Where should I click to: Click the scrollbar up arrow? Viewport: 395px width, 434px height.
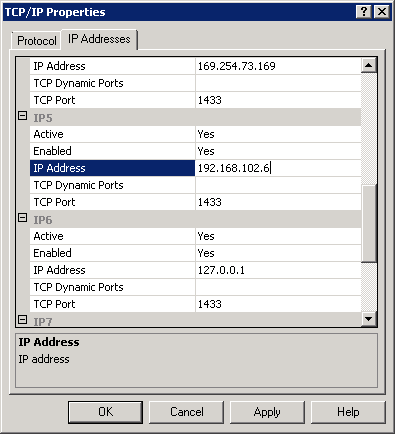(369, 65)
